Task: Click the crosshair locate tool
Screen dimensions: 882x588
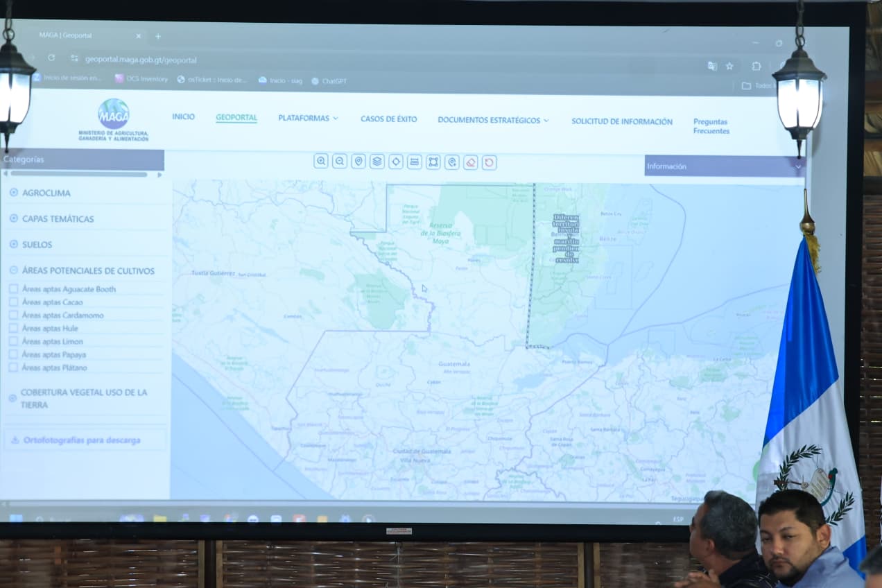Action: (x=396, y=162)
